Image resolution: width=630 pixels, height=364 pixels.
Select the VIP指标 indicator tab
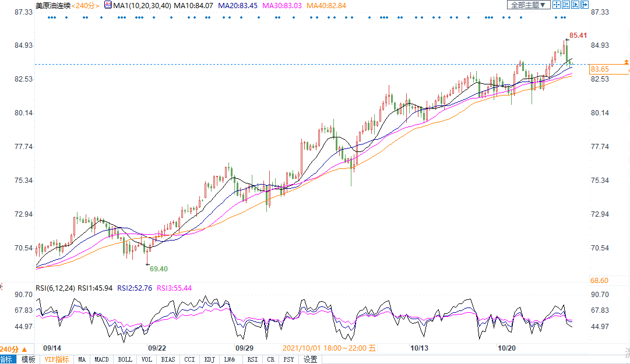pos(57,359)
